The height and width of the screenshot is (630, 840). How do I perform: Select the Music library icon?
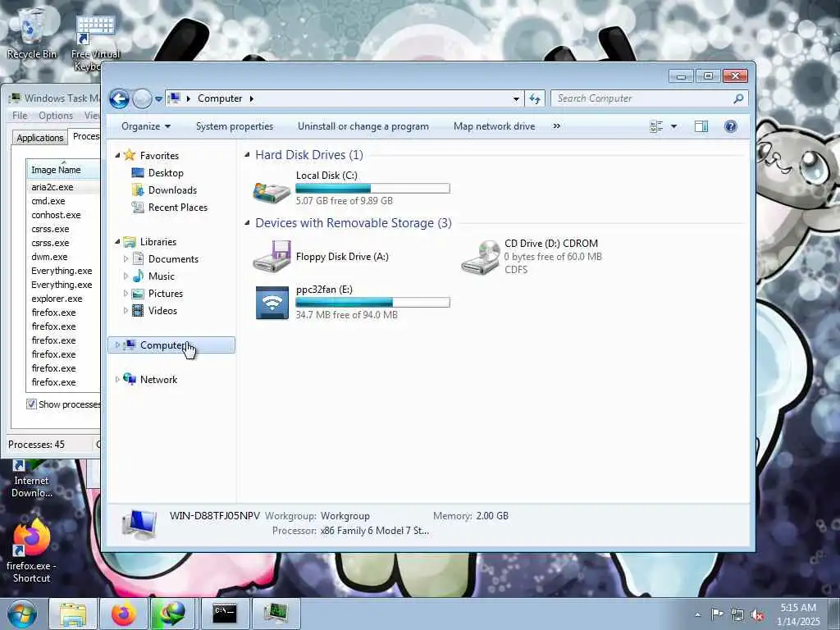tap(138, 276)
